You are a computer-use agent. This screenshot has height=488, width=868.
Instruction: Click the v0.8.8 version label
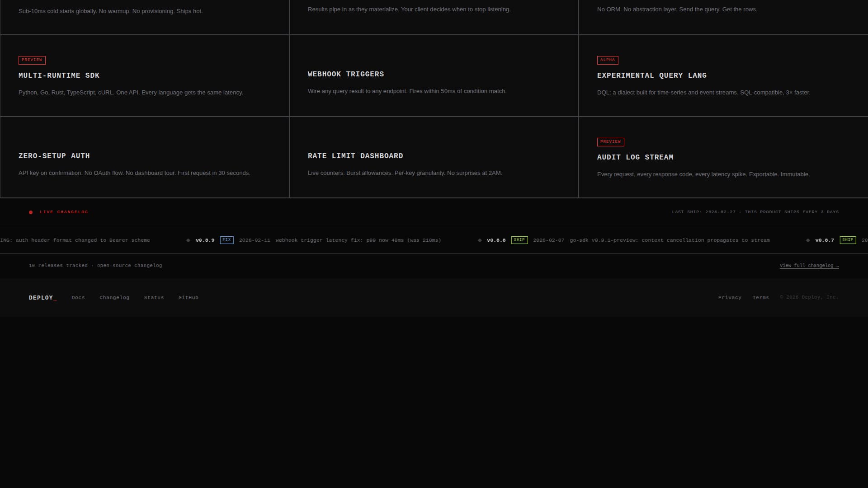click(496, 240)
